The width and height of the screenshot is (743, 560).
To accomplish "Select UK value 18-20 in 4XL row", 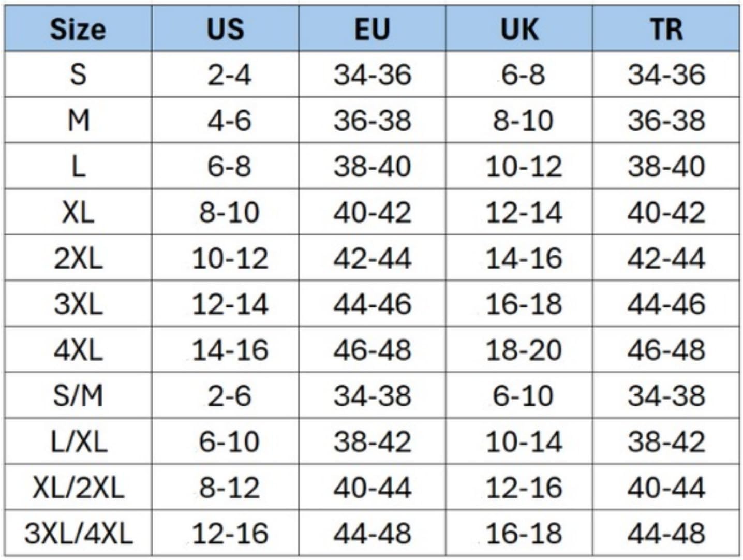I will click(523, 350).
